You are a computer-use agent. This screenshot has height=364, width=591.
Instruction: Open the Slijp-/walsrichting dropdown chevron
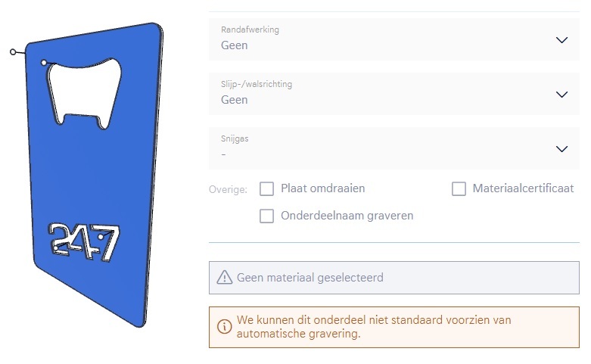561,95
